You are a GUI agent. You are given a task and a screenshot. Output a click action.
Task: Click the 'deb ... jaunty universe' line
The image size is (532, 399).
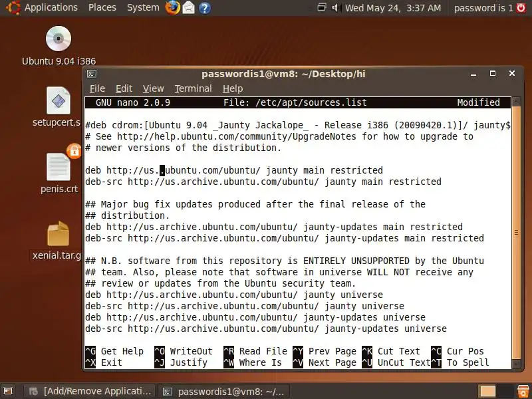[234, 295]
